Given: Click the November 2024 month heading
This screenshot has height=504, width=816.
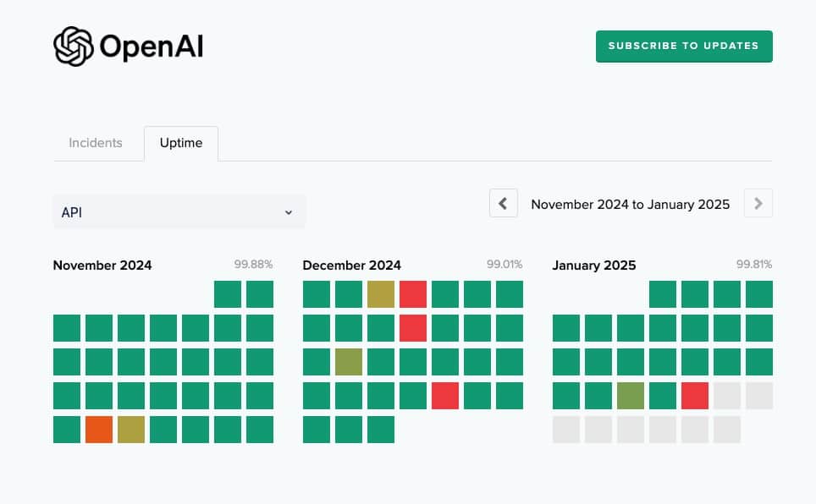Looking at the screenshot, I should [x=102, y=266].
